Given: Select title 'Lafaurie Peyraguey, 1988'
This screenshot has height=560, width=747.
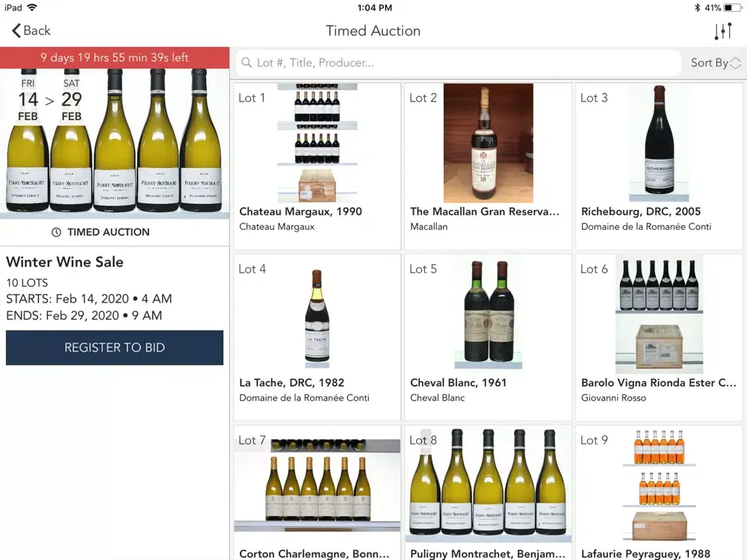Looking at the screenshot, I should (x=645, y=554).
